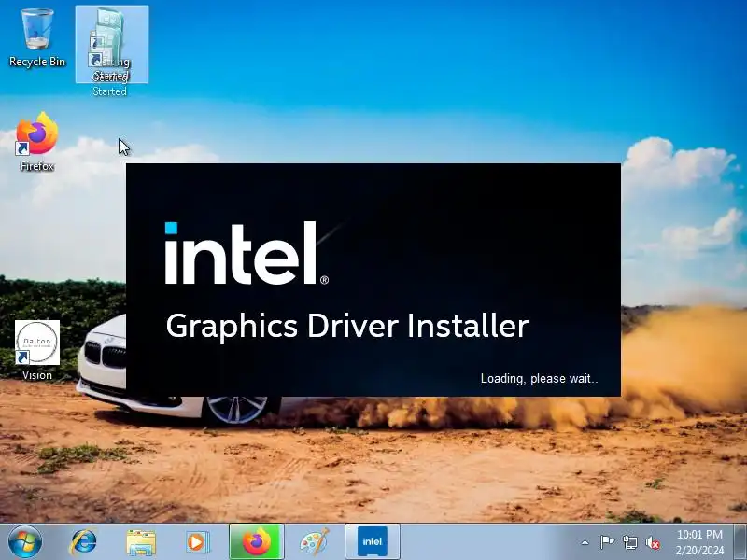
Task: Open the Windows Start menu
Action: click(x=25, y=541)
